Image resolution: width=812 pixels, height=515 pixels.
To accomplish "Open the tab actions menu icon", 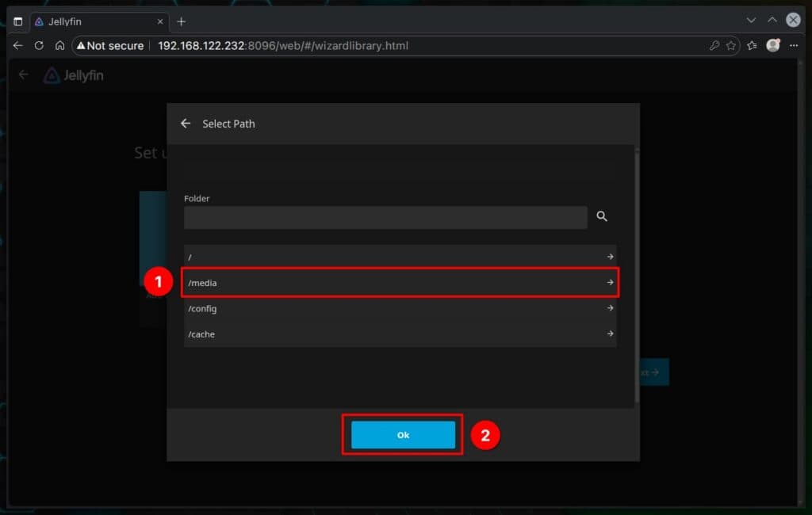I will (x=18, y=21).
